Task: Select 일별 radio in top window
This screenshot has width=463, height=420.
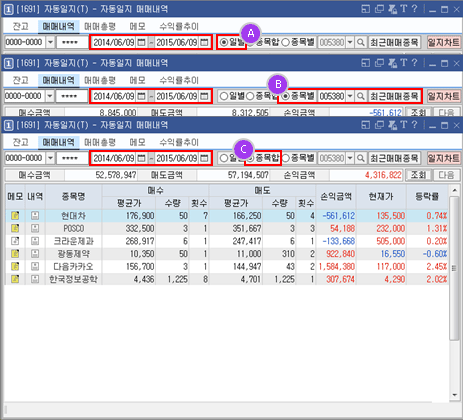Action: point(224,43)
